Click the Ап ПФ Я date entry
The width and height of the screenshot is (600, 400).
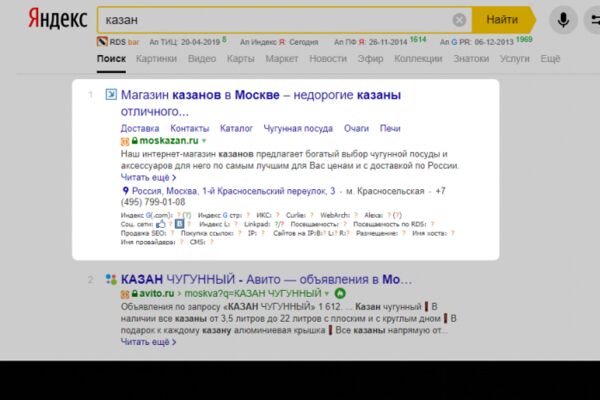380,41
